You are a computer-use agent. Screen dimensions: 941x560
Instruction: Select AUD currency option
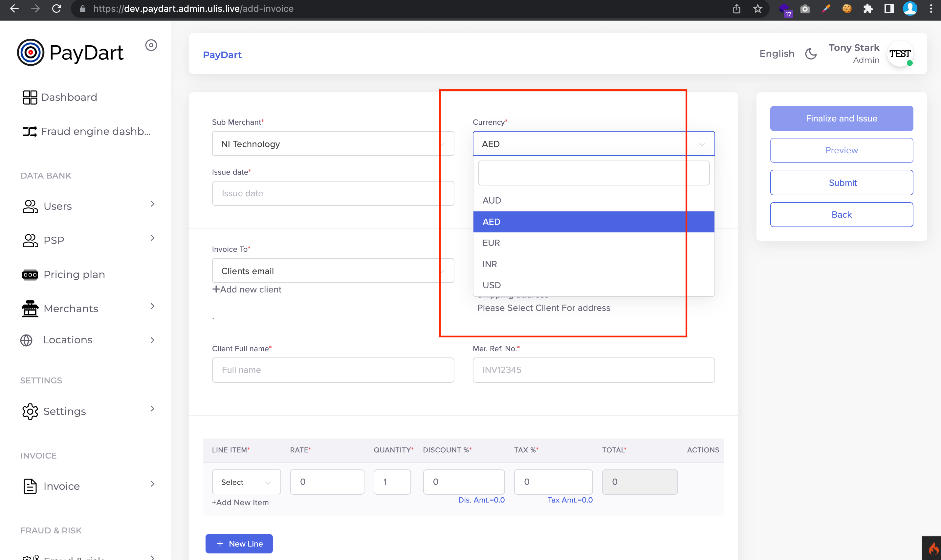click(x=594, y=200)
